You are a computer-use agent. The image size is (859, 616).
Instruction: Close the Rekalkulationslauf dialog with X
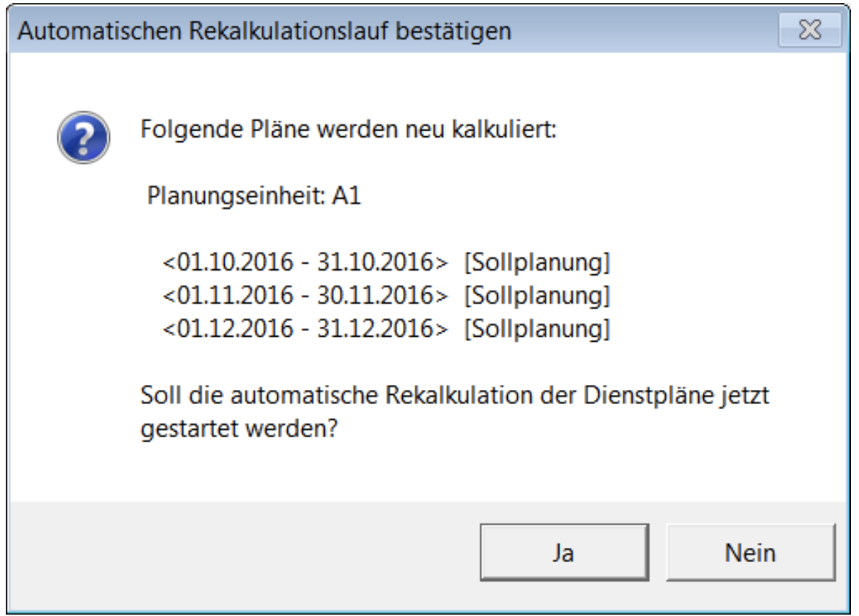click(809, 29)
